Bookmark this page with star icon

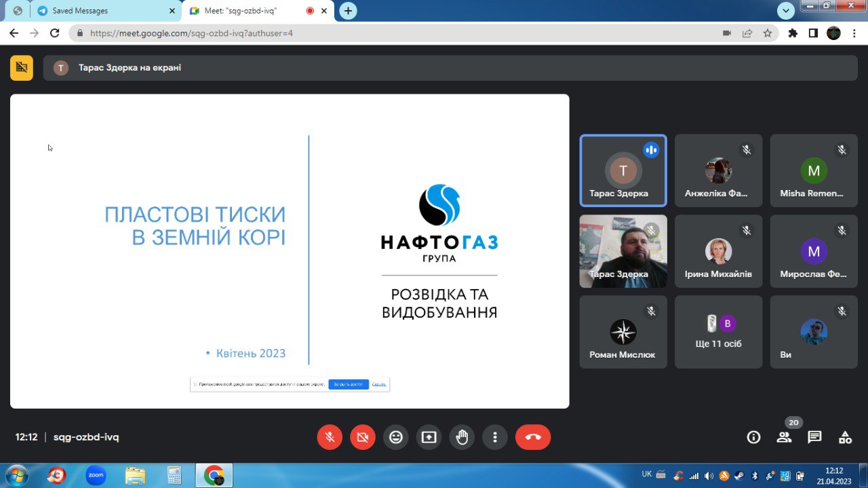click(768, 33)
